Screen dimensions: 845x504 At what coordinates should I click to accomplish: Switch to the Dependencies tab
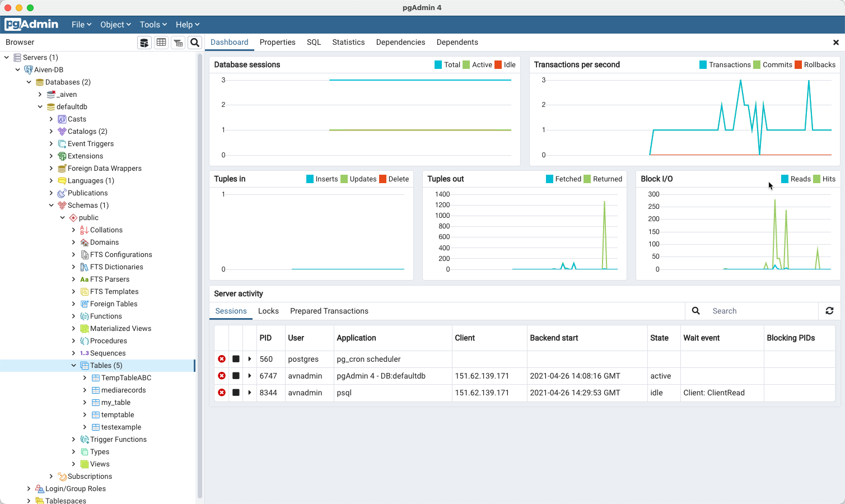pyautogui.click(x=400, y=42)
